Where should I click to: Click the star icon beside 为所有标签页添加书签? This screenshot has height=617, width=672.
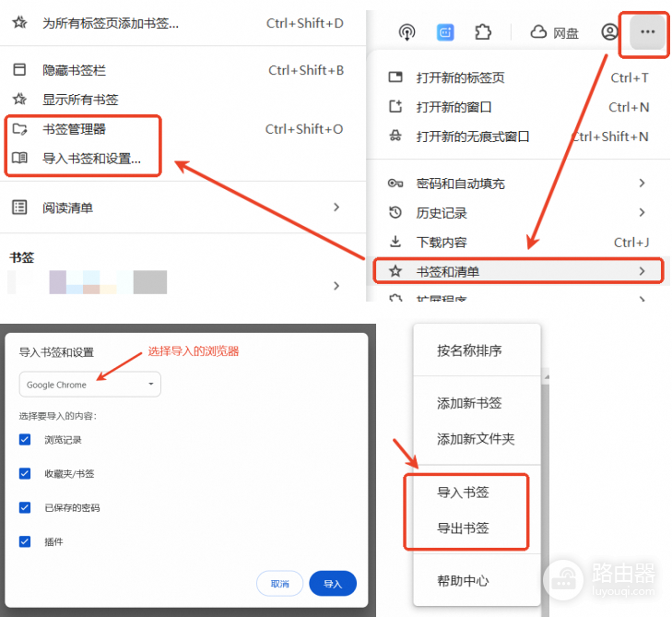tap(19, 22)
